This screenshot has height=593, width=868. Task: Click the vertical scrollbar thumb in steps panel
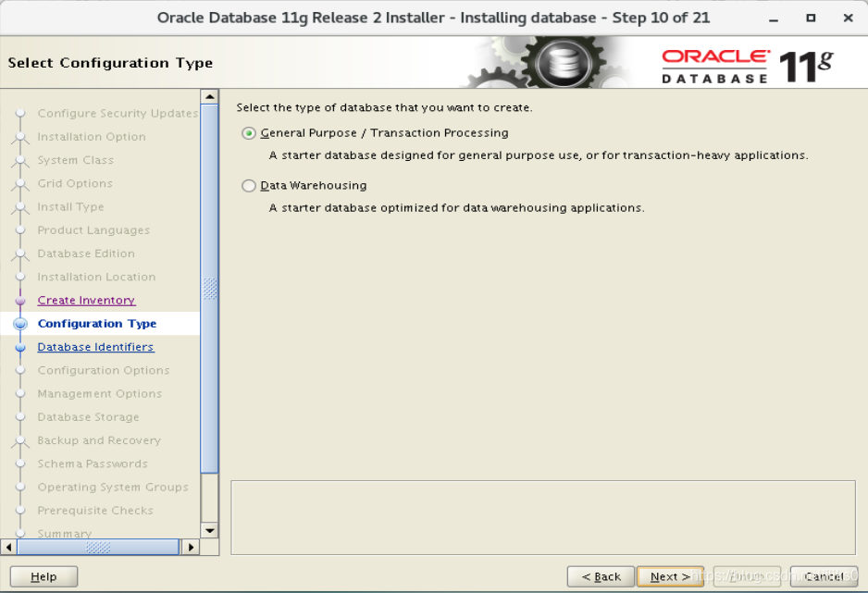coord(210,289)
